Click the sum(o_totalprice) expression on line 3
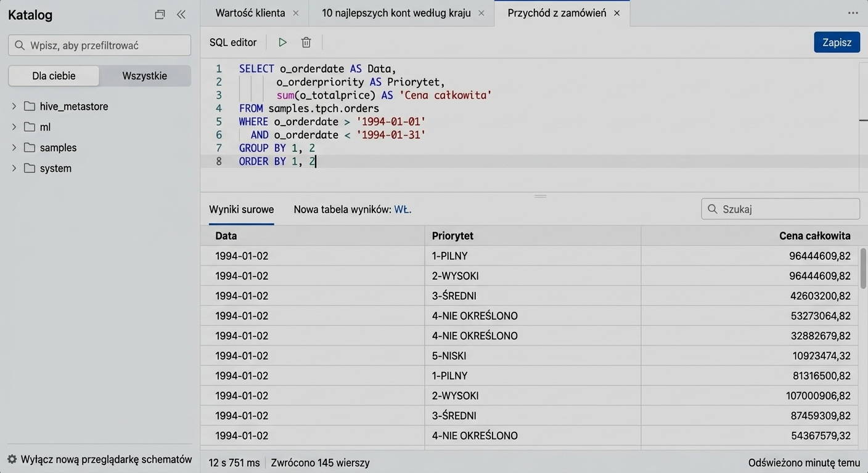 (x=325, y=95)
